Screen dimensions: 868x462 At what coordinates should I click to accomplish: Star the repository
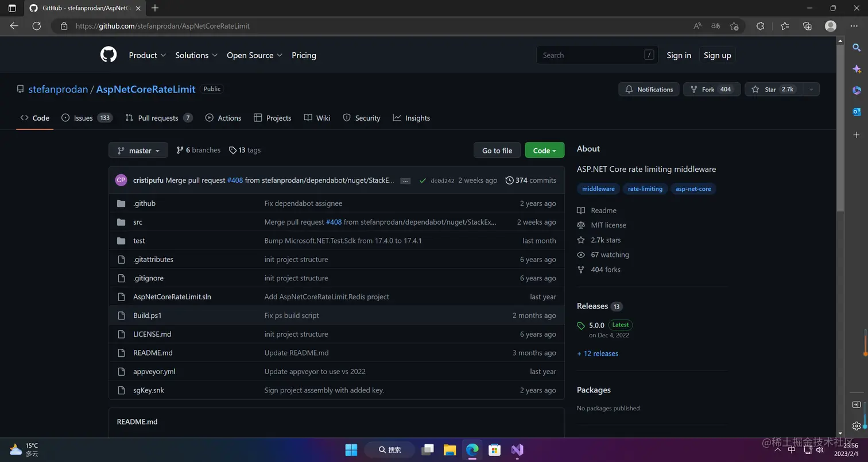(x=774, y=89)
